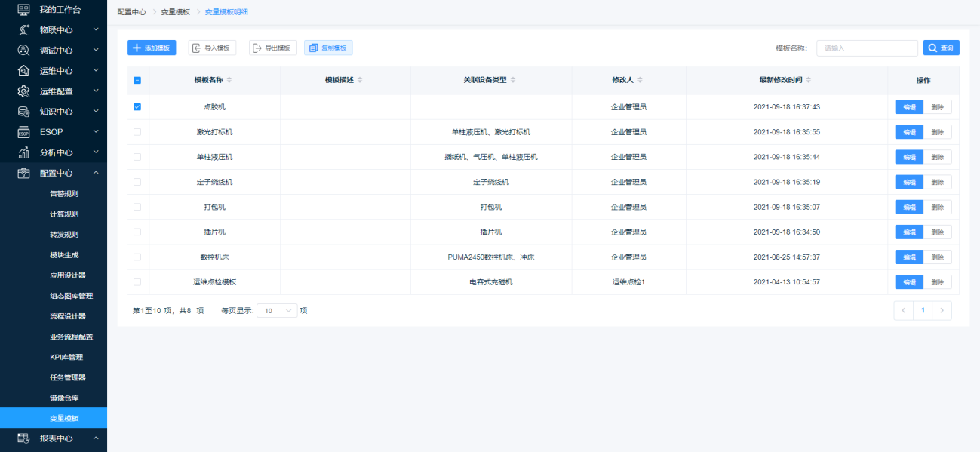Collapse the 配置中心 sidebar menu
The image size is (980, 452).
[96, 173]
